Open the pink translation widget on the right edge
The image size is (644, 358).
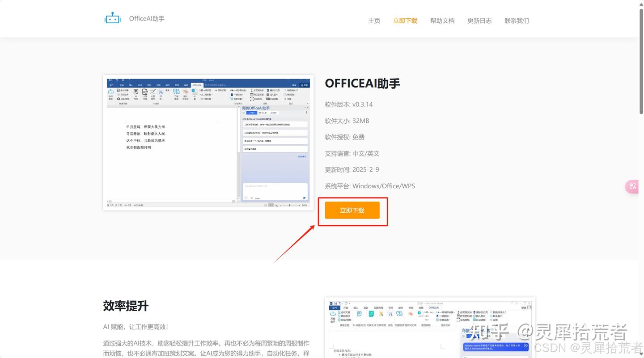632,186
